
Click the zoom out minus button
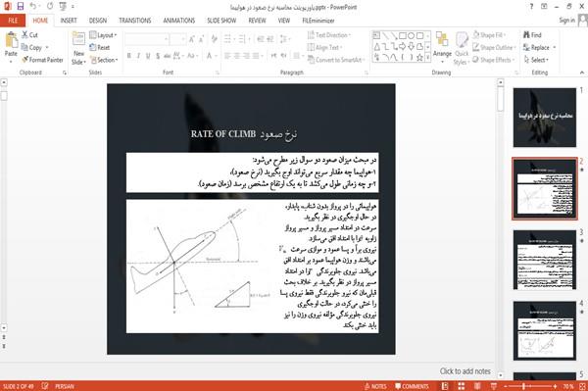click(505, 386)
